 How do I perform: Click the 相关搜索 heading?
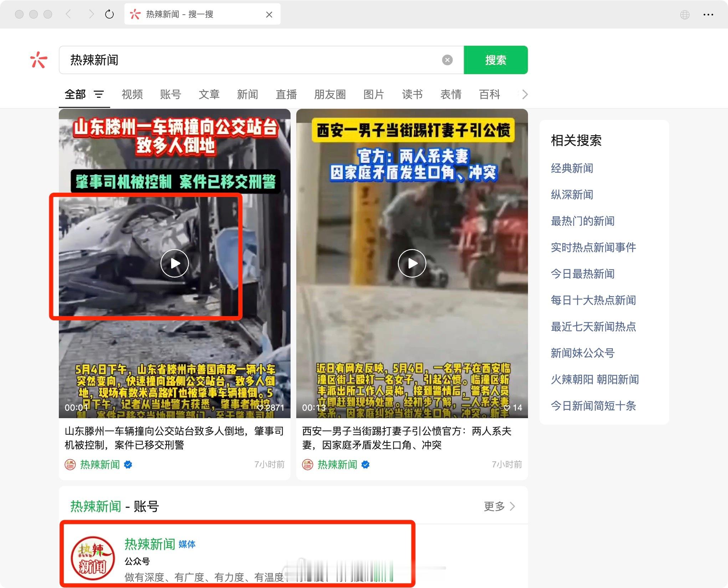[x=576, y=140]
